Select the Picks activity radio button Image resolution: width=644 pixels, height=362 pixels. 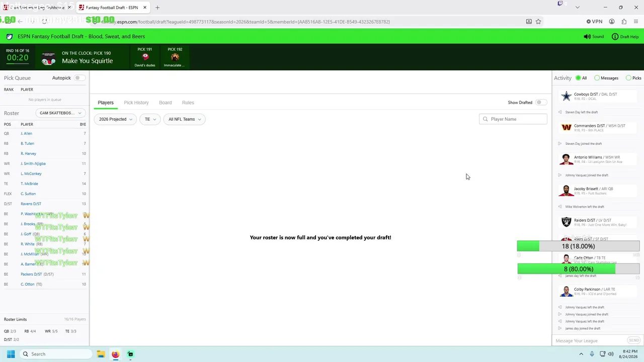tap(628, 78)
